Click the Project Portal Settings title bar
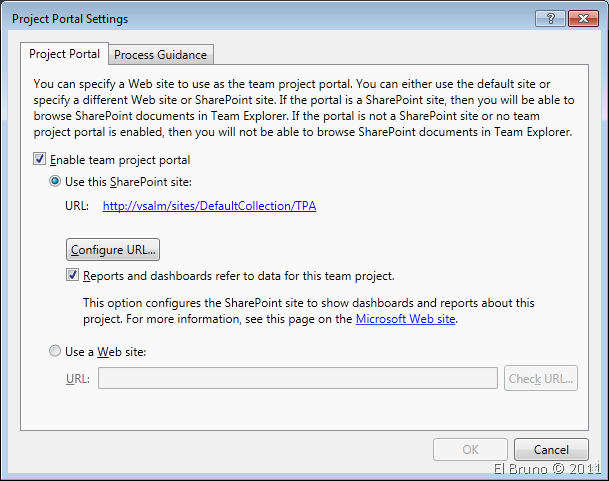609x481 pixels. pos(250,18)
